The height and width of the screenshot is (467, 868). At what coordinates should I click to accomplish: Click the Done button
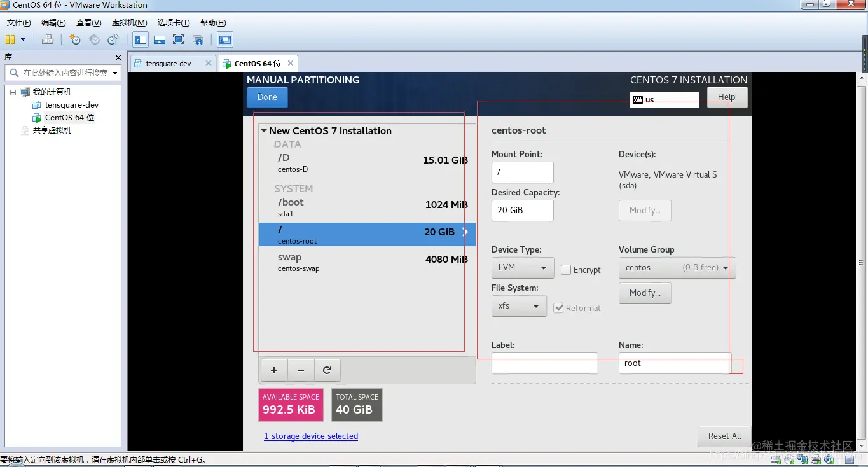(267, 97)
